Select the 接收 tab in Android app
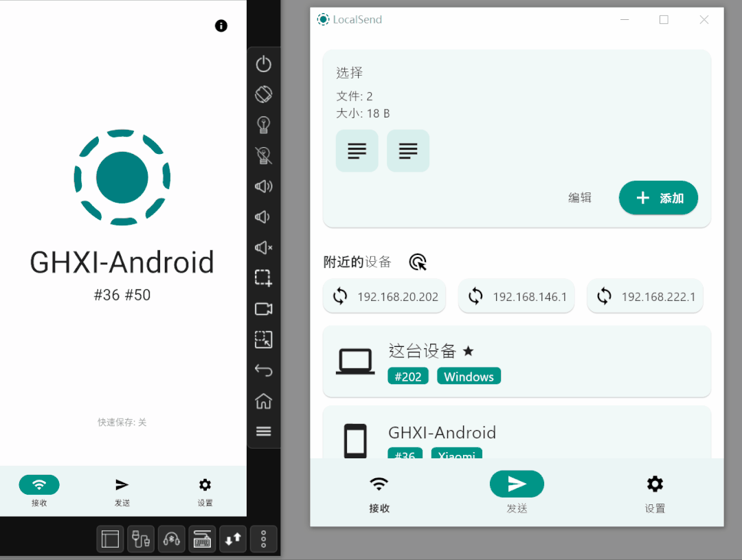 coord(39,491)
